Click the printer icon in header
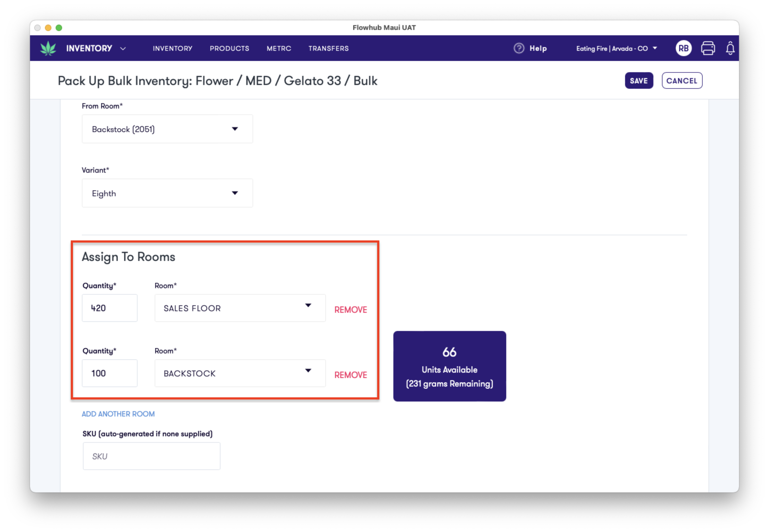The height and width of the screenshot is (532, 769). click(x=708, y=48)
